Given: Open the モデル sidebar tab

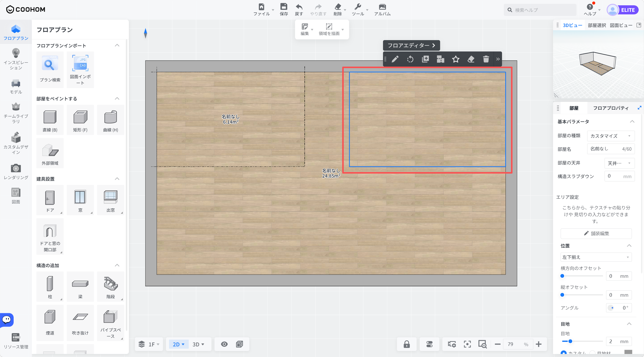Looking at the screenshot, I should (16, 87).
